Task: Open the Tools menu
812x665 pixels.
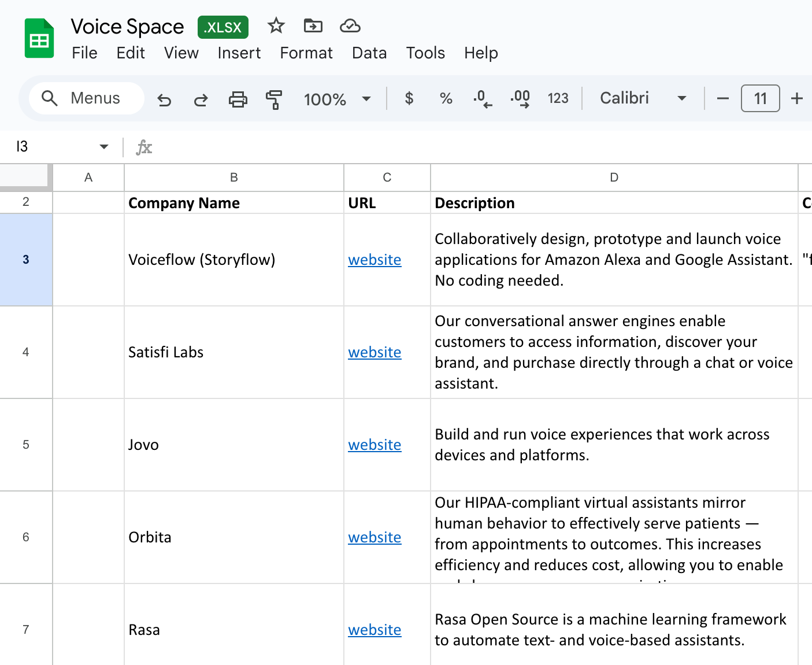Action: pyautogui.click(x=425, y=53)
